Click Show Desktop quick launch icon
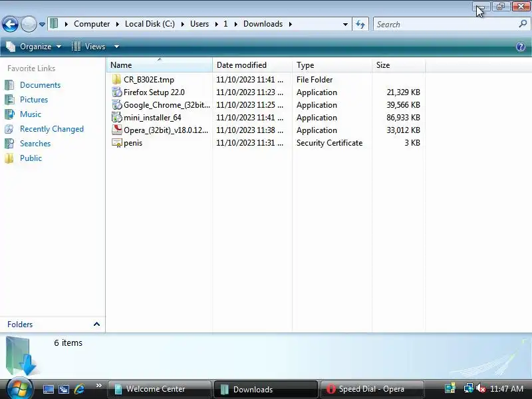 48,389
